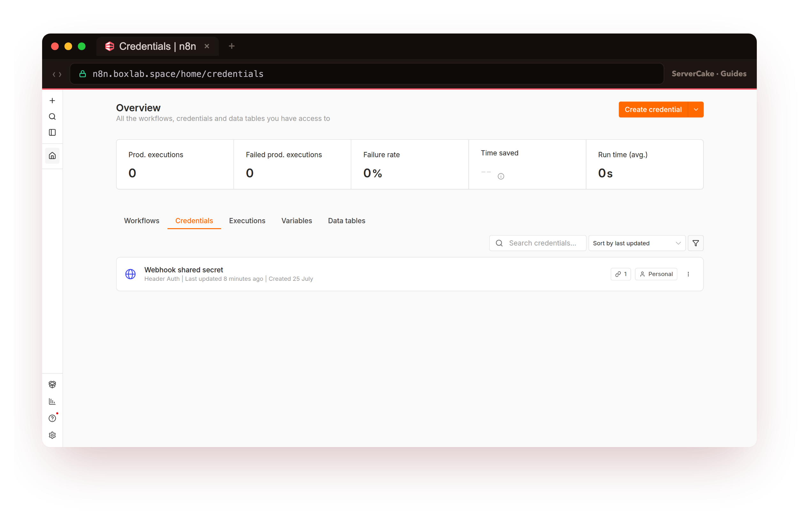Click the globe icon of Webhook shared secret
The image size is (812, 524).
coord(130,274)
